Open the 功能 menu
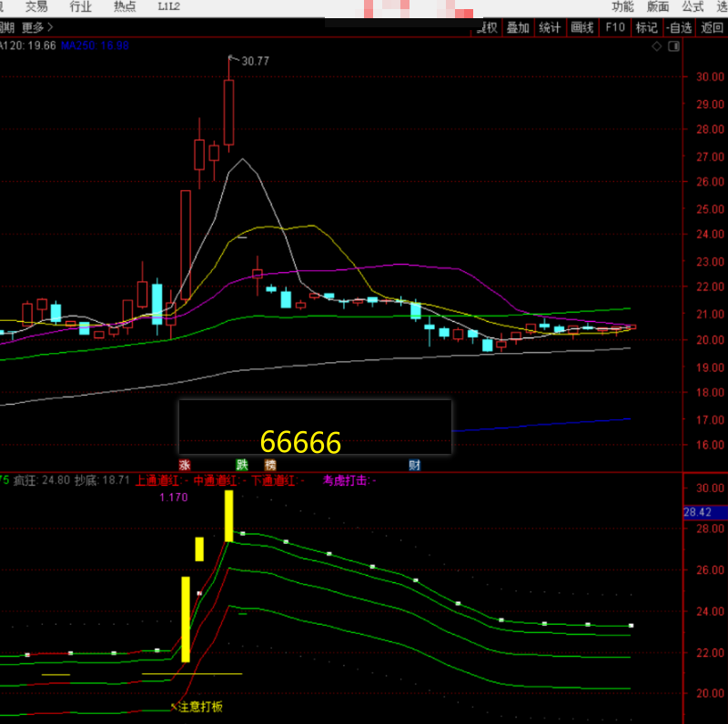728x724 pixels. (x=622, y=6)
